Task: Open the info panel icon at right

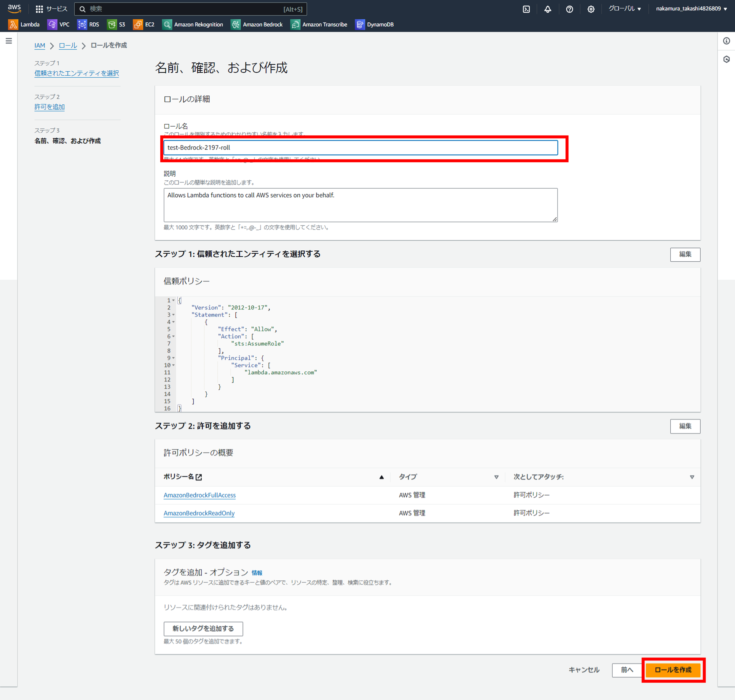Action: point(726,41)
